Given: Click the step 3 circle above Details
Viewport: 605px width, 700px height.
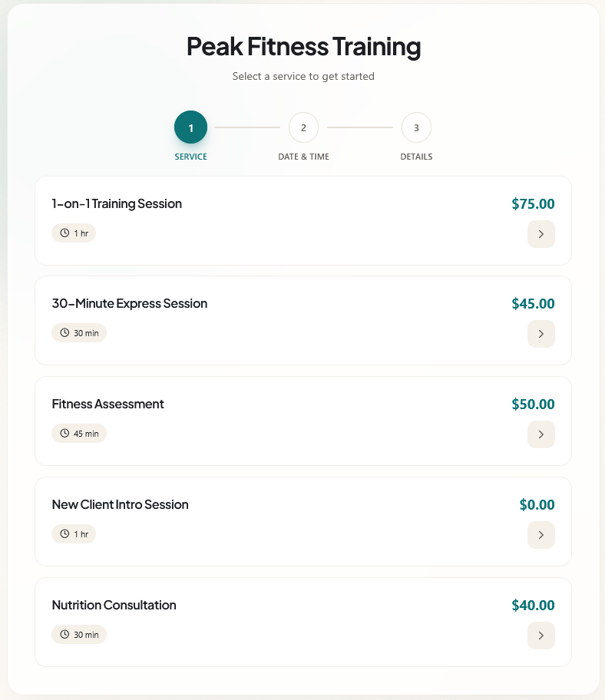Looking at the screenshot, I should pos(416,127).
